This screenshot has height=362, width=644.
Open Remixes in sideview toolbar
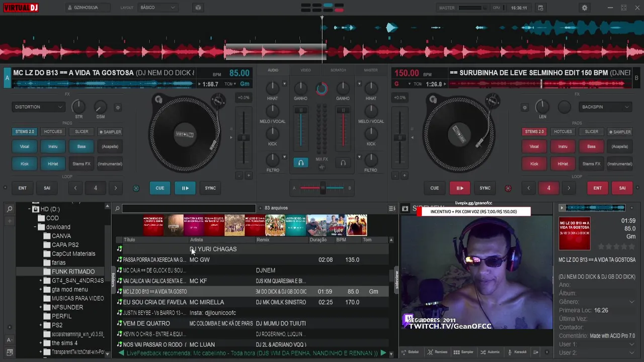click(x=437, y=352)
